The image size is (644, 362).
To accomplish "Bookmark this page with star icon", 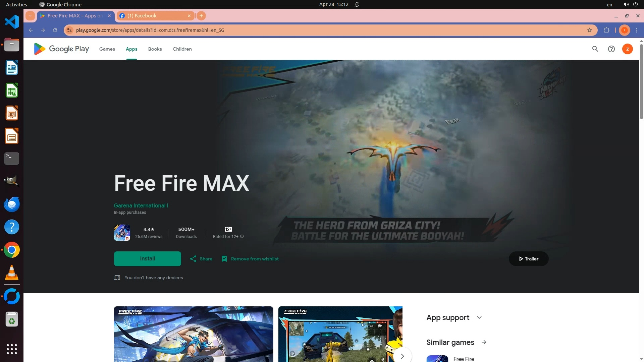I will point(590,30).
